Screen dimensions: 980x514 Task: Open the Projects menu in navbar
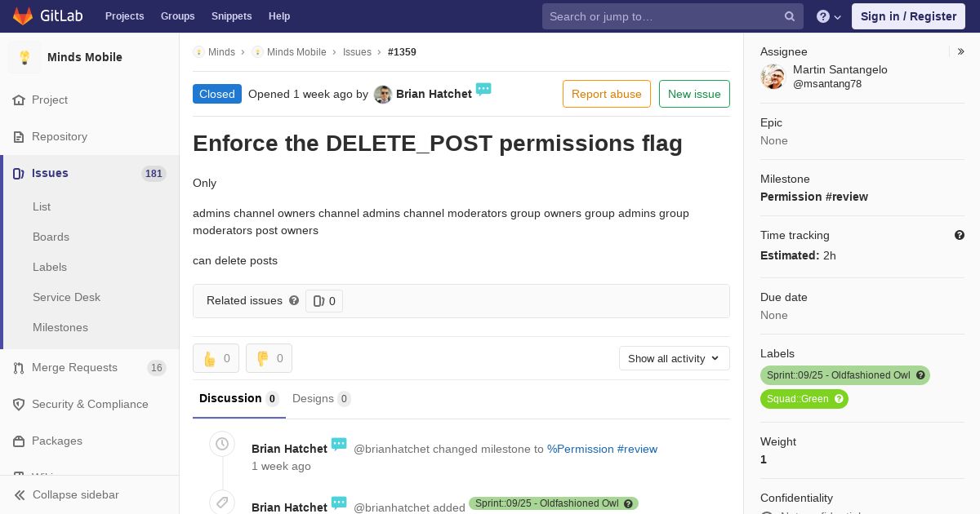coord(124,16)
